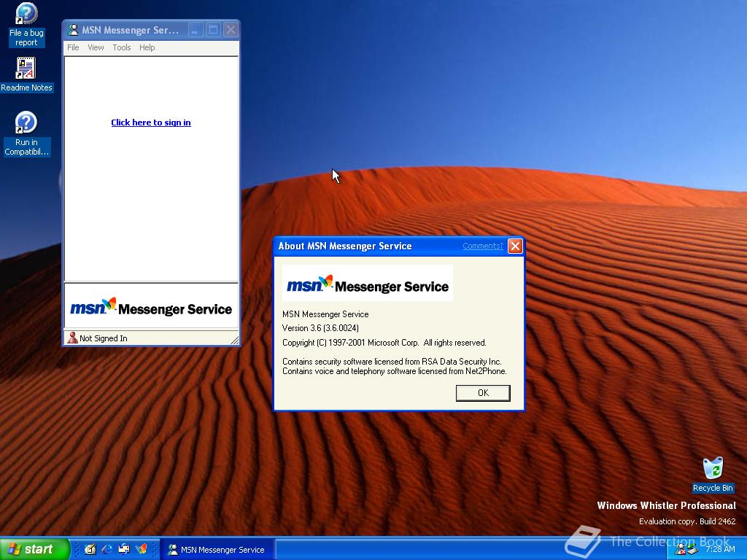Viewport: 747px width, 560px height.
Task: Select MSN Messenger Service taskbar button
Action: click(x=217, y=550)
